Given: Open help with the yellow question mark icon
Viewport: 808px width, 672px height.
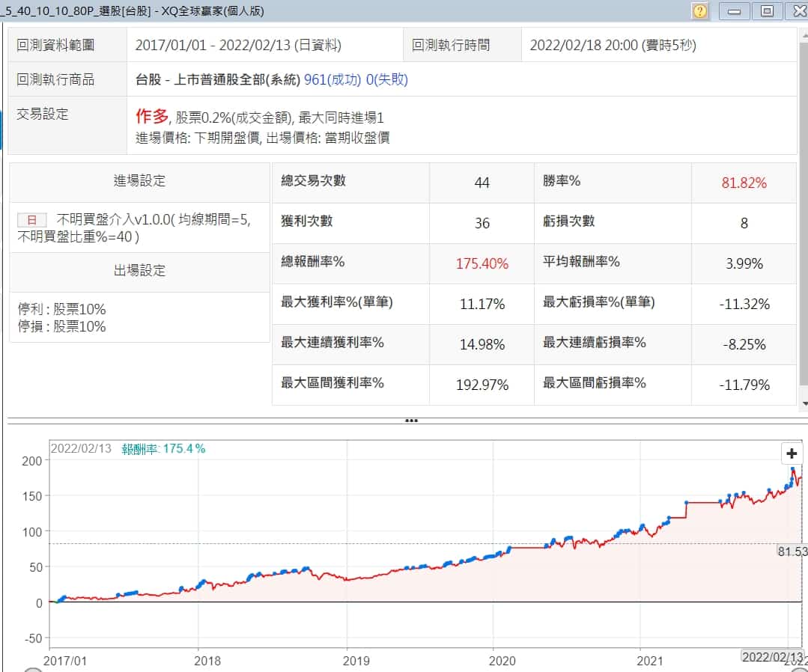Looking at the screenshot, I should tap(700, 10).
